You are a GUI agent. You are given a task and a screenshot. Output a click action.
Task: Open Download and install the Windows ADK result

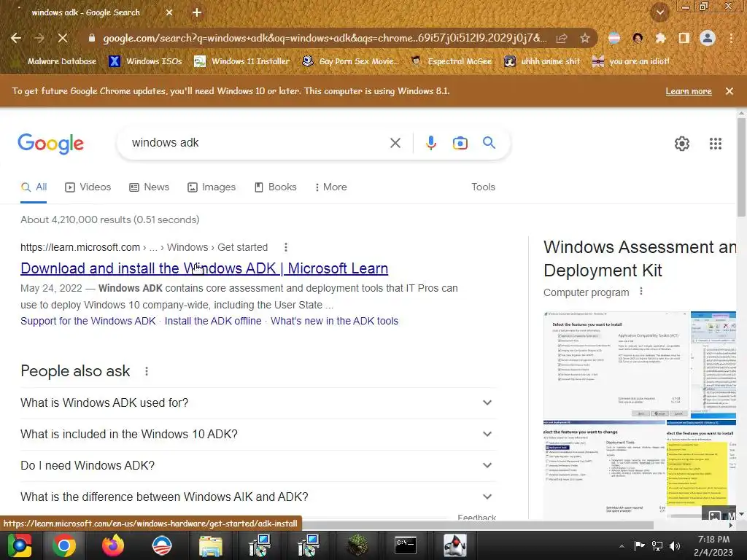tap(204, 268)
